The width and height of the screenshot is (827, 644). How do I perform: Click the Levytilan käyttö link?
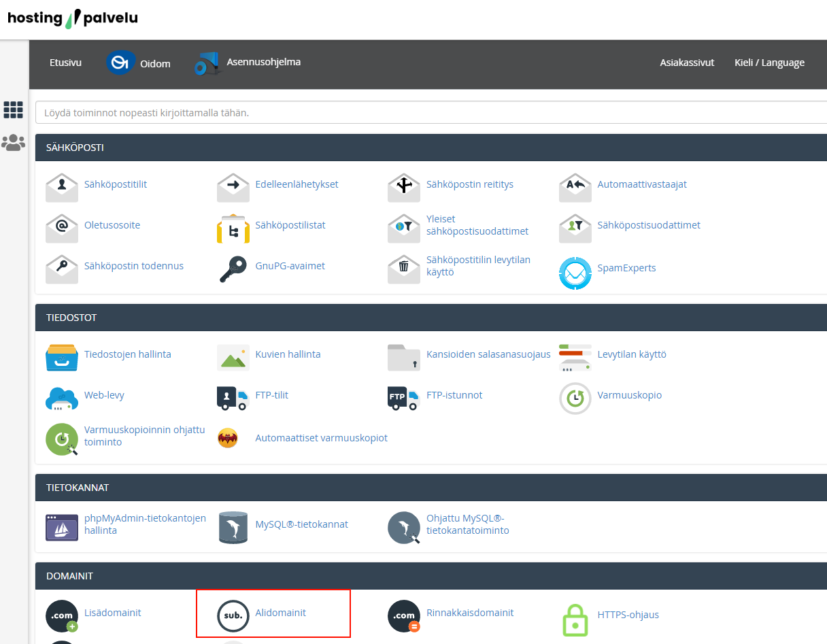(x=632, y=354)
